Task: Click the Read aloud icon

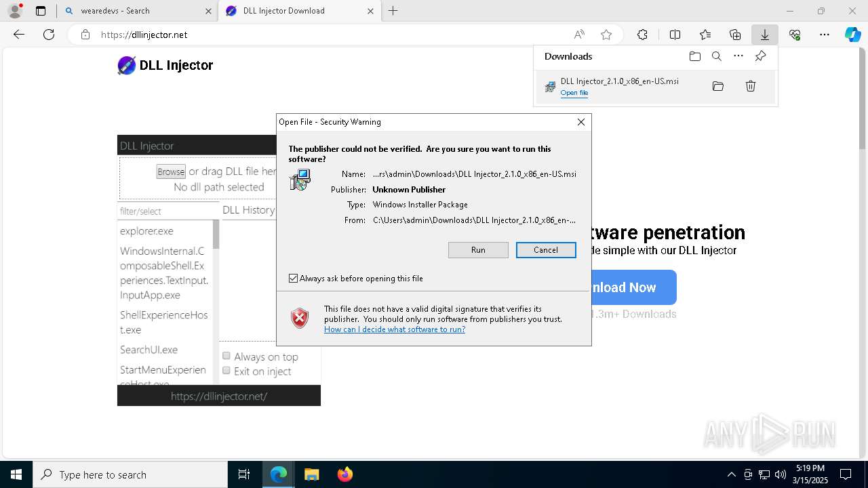Action: (x=579, y=35)
